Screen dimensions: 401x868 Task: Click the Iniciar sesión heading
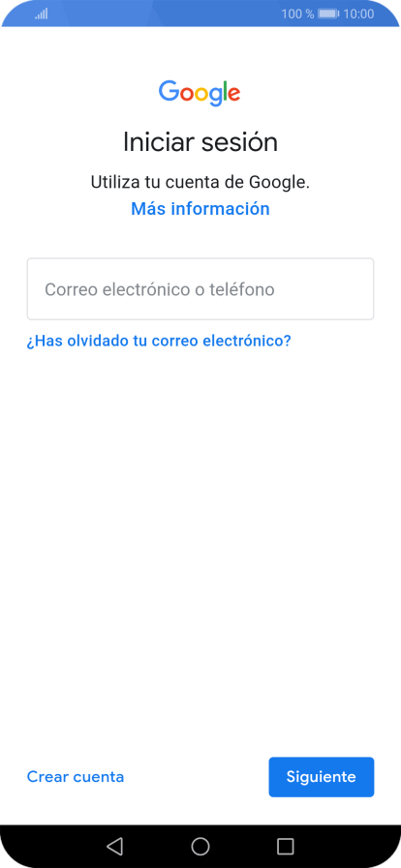[200, 143]
